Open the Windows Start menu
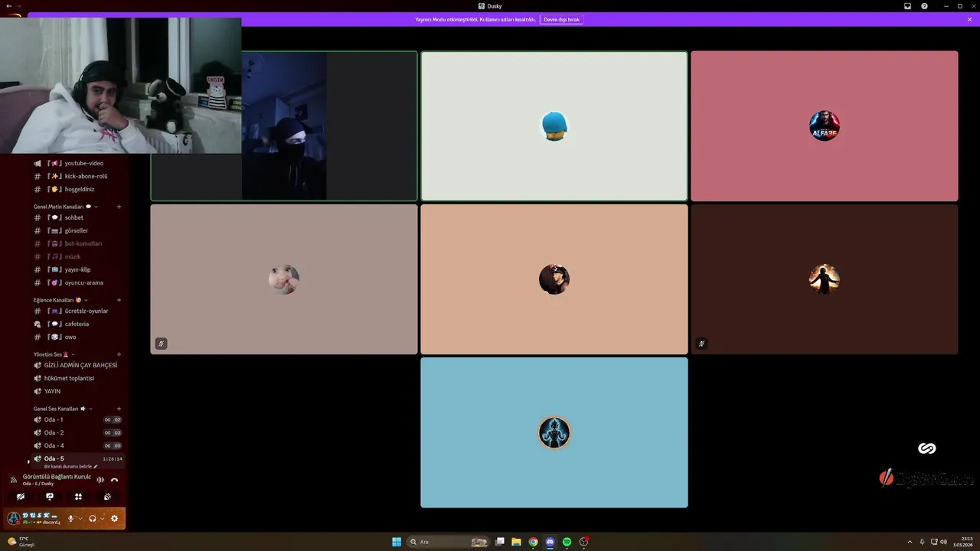The image size is (980, 551). pyautogui.click(x=397, y=542)
